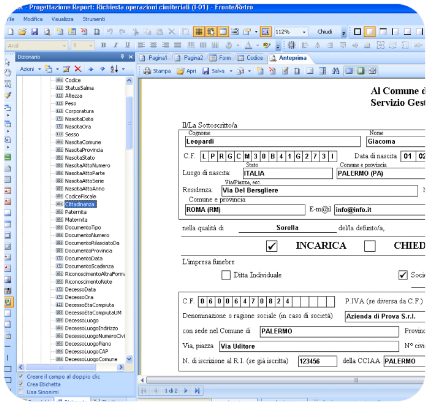
Task: Click 'NascitaComune' in field list
Action: 83,142
